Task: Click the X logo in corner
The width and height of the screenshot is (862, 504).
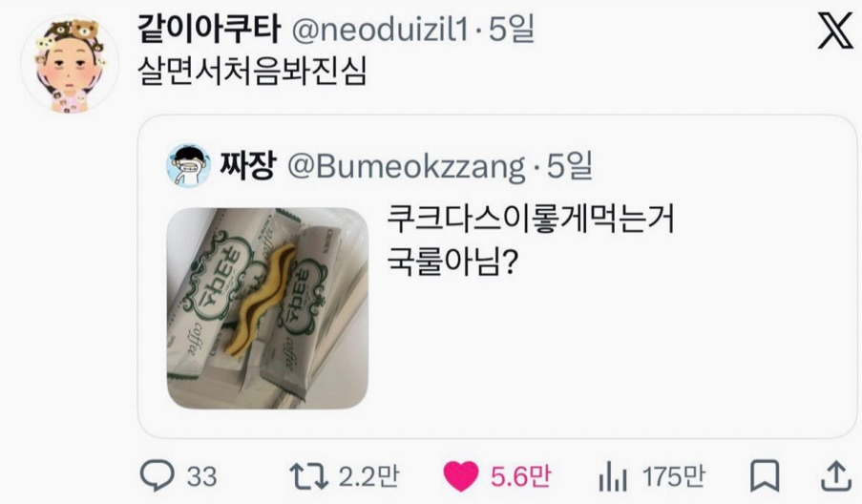Action: coord(835,31)
